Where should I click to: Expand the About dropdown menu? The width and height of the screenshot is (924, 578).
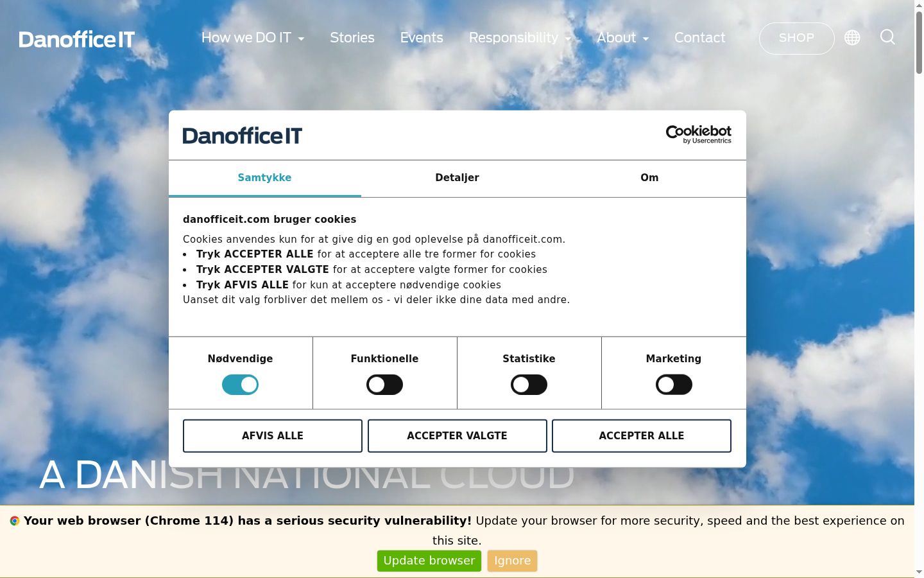click(623, 38)
